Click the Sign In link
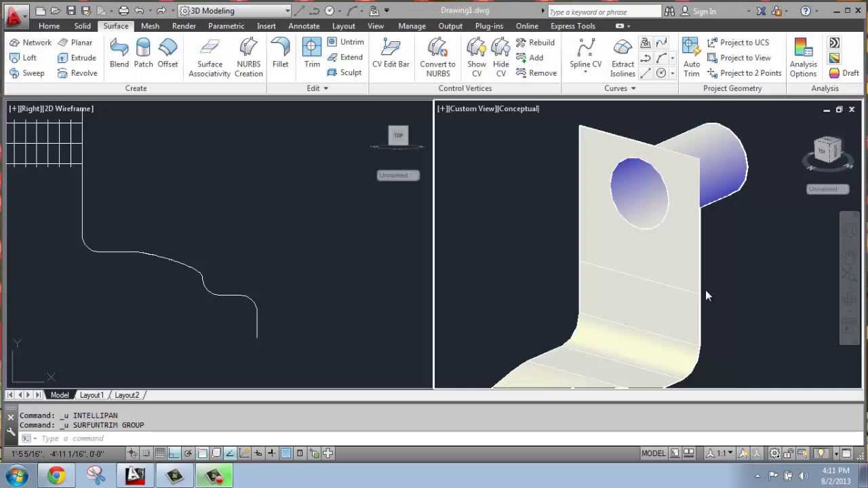 705,12
